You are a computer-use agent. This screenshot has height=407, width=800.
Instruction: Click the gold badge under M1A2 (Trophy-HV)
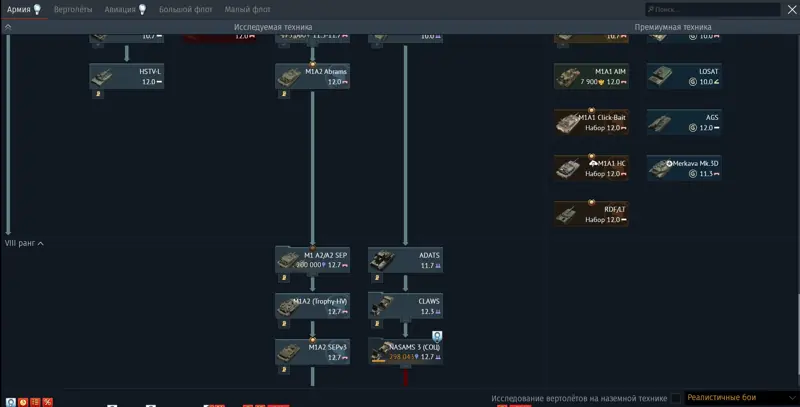284,323
